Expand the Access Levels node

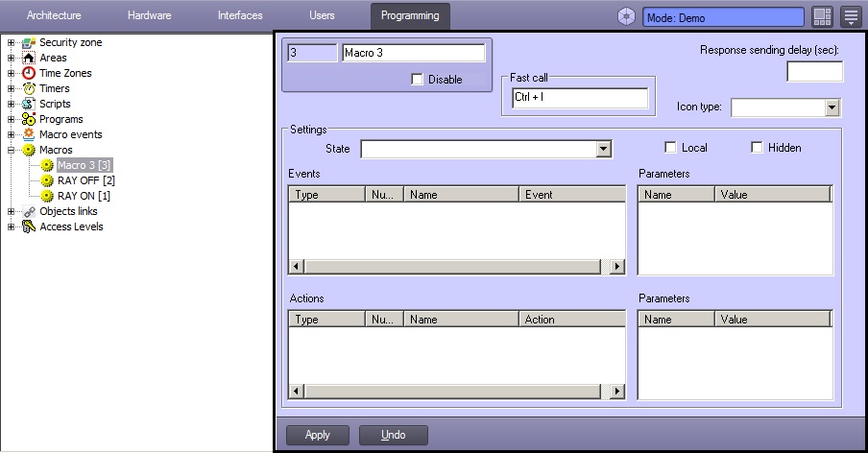11,226
